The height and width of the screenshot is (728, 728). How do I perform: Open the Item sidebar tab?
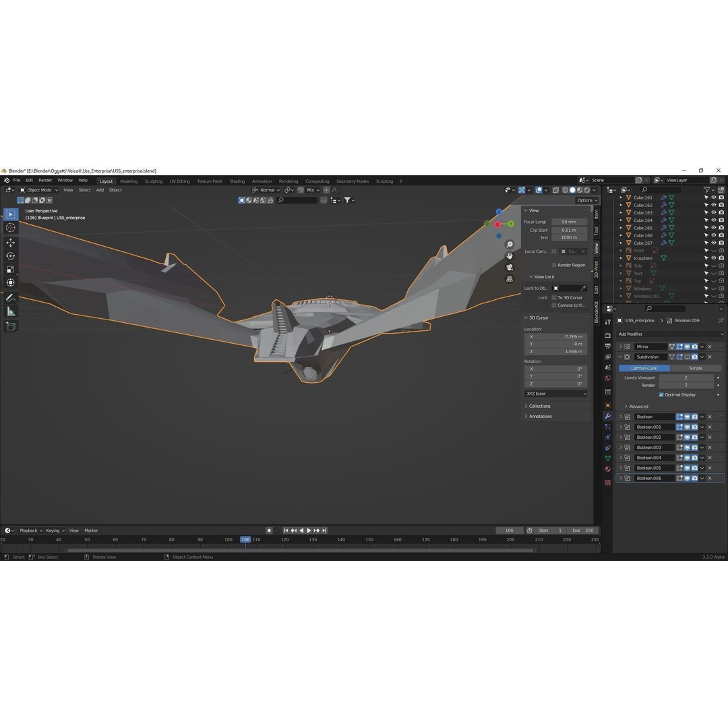tap(597, 214)
